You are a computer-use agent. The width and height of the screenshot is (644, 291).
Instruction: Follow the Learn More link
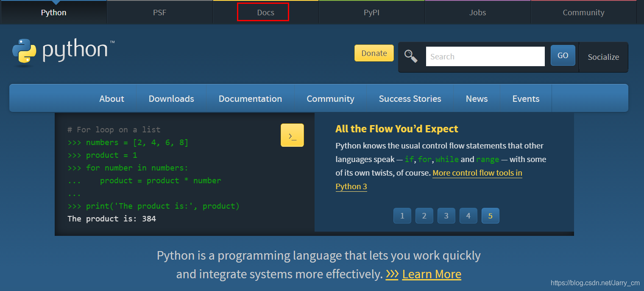pos(432,274)
